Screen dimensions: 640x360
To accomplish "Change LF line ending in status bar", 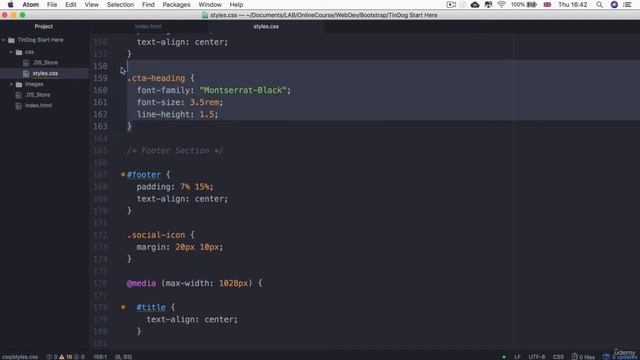I will [517, 357].
